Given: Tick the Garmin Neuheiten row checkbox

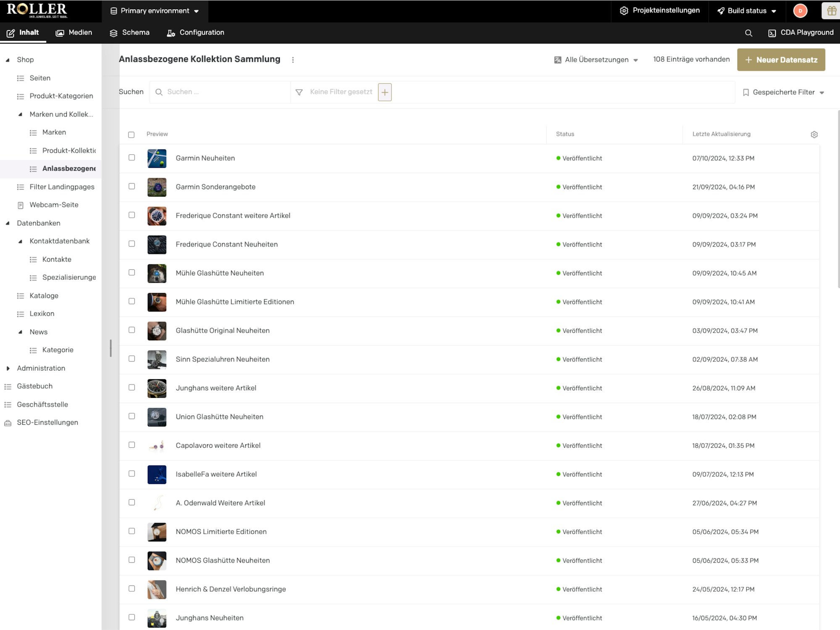Looking at the screenshot, I should (x=131, y=158).
